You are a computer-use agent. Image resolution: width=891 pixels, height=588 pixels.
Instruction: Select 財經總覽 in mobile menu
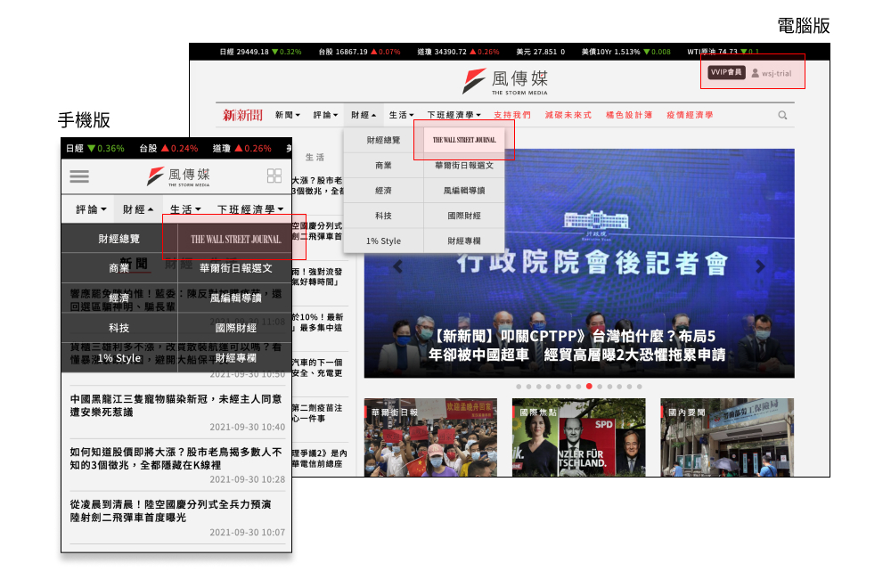(119, 239)
